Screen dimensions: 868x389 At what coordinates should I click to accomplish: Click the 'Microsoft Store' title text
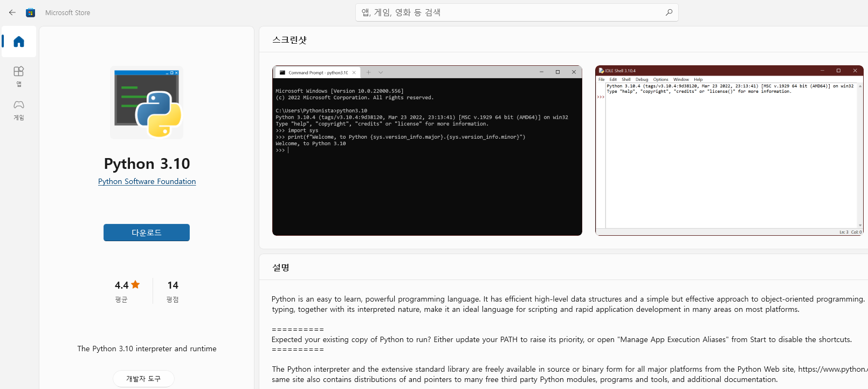click(x=67, y=12)
